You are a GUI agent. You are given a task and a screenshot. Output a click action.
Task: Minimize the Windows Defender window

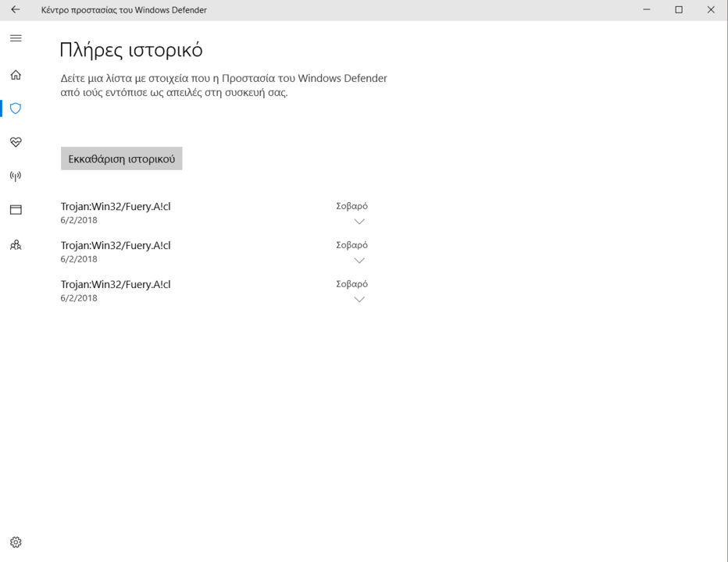[646, 9]
